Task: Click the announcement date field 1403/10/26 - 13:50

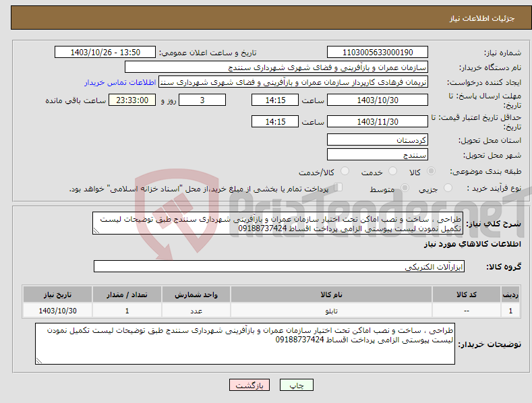Action: (x=105, y=53)
